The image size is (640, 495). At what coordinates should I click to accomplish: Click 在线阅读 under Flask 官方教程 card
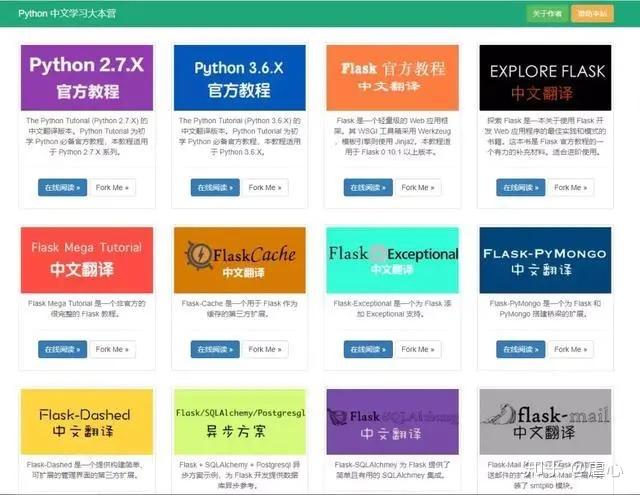click(x=368, y=187)
